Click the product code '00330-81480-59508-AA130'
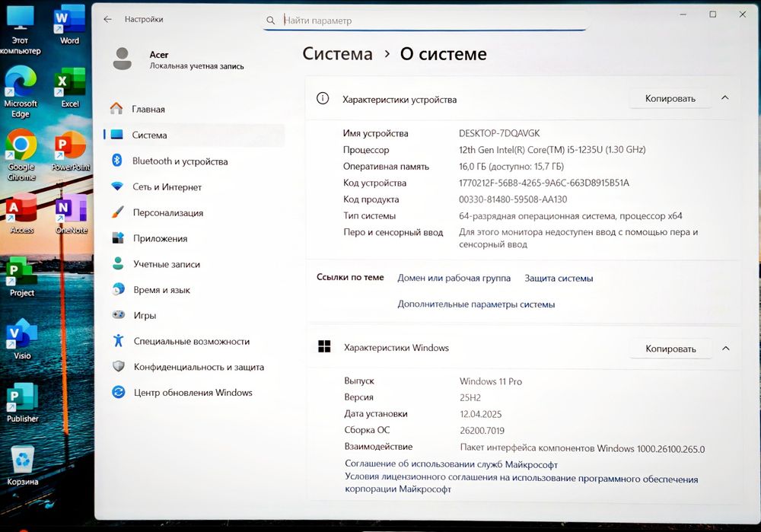This screenshot has width=761, height=532. (x=513, y=199)
